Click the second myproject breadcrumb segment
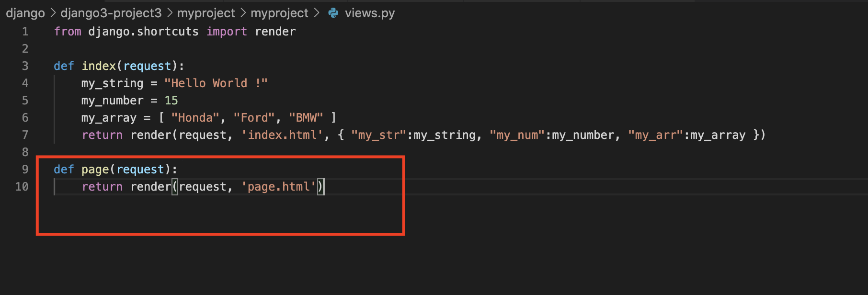 (x=279, y=13)
